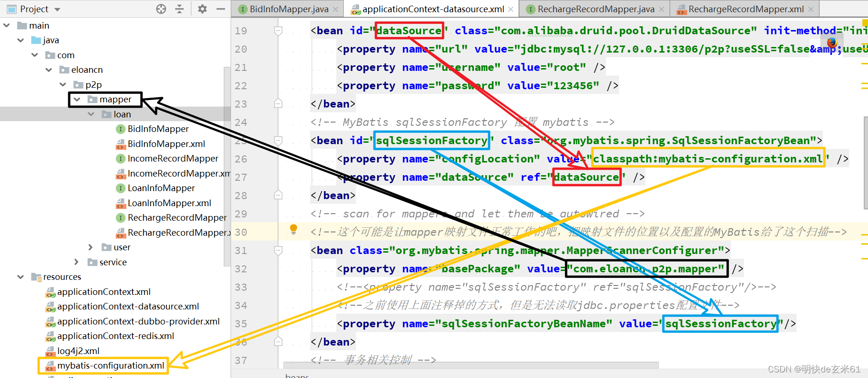Click the collapse all icon in Project panel

(x=179, y=9)
